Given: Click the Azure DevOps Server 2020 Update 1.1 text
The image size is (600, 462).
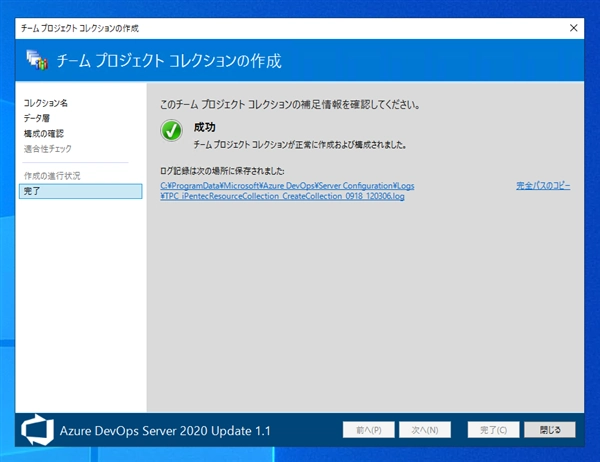Looking at the screenshot, I should (x=165, y=431).
